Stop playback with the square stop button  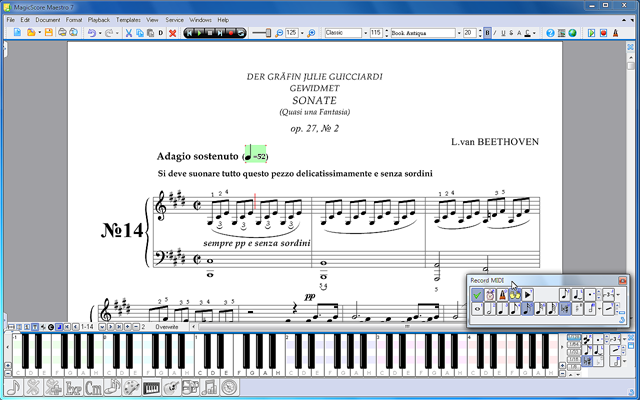tap(210, 33)
